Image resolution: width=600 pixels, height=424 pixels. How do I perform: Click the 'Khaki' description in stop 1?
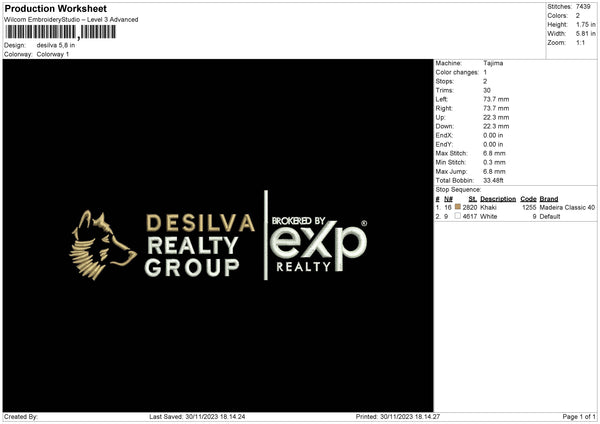pyautogui.click(x=488, y=207)
